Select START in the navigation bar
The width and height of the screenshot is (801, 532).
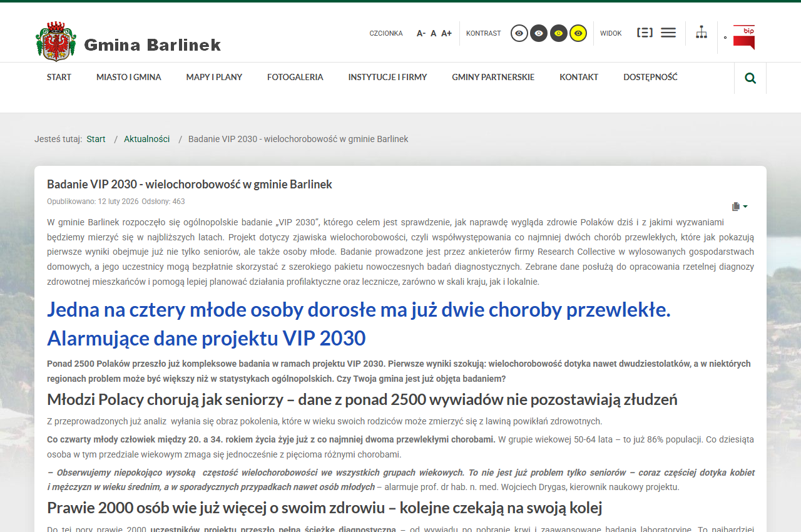59,77
